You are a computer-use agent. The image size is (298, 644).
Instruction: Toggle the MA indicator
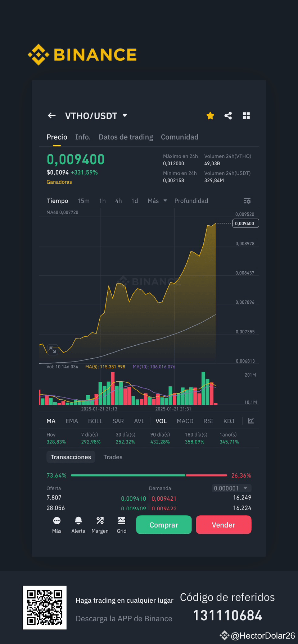coord(51,421)
